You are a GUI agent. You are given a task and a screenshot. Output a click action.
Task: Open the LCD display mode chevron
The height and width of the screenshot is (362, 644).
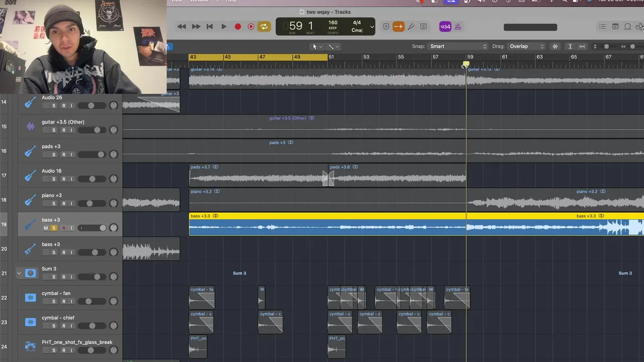[372, 27]
